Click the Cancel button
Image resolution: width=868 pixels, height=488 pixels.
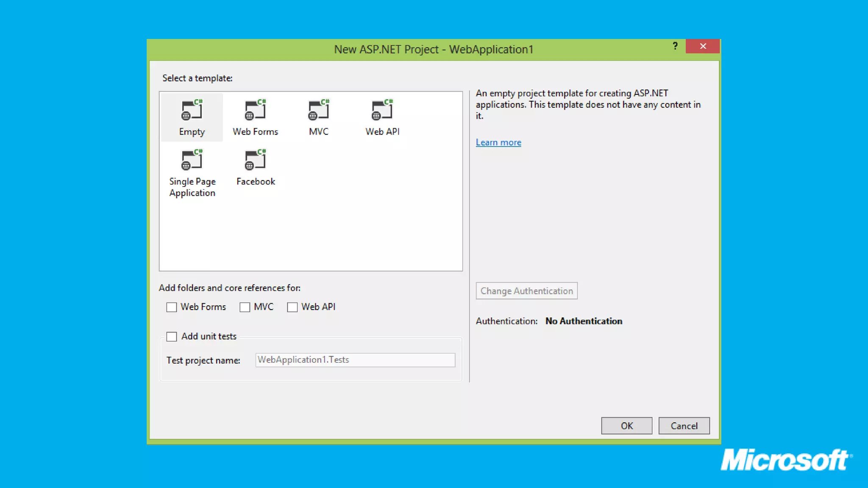(x=684, y=426)
